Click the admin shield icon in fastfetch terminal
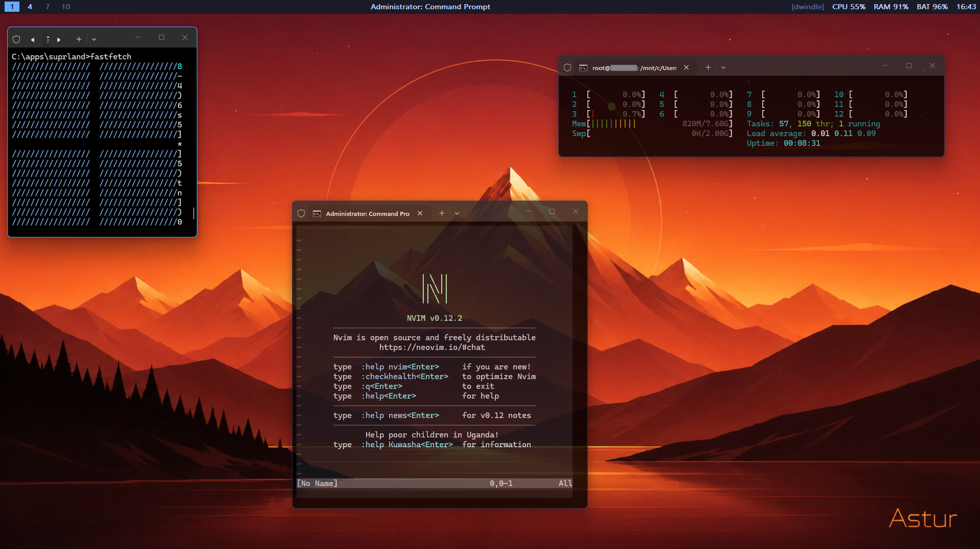The height and width of the screenshot is (549, 980). (16, 39)
